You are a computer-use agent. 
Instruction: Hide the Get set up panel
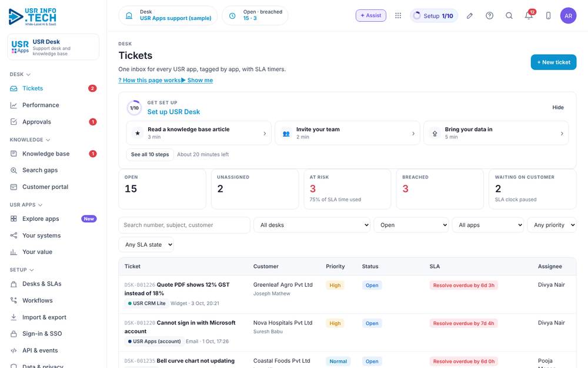[x=558, y=107]
